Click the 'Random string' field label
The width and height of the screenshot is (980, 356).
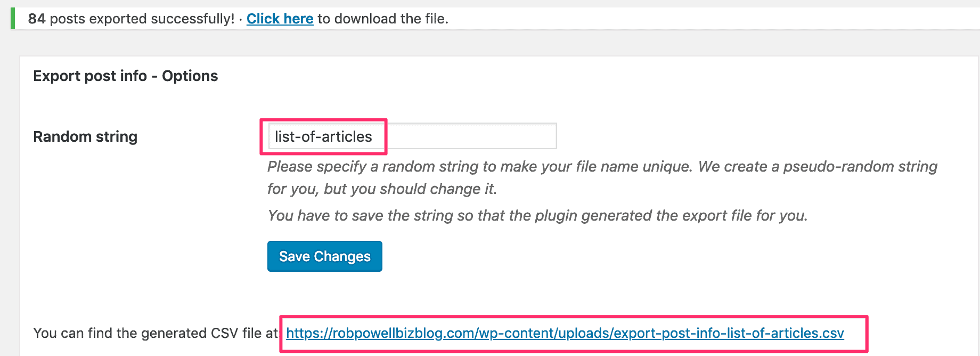[85, 137]
